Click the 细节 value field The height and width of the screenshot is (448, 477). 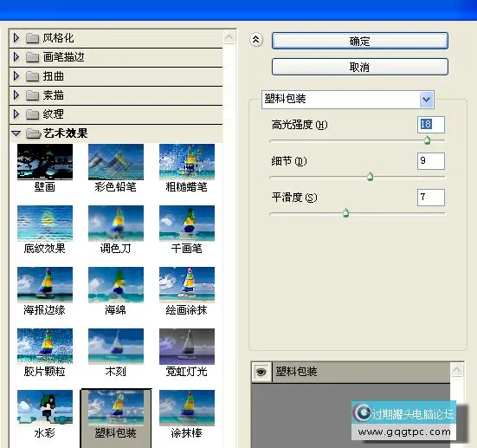coord(431,161)
